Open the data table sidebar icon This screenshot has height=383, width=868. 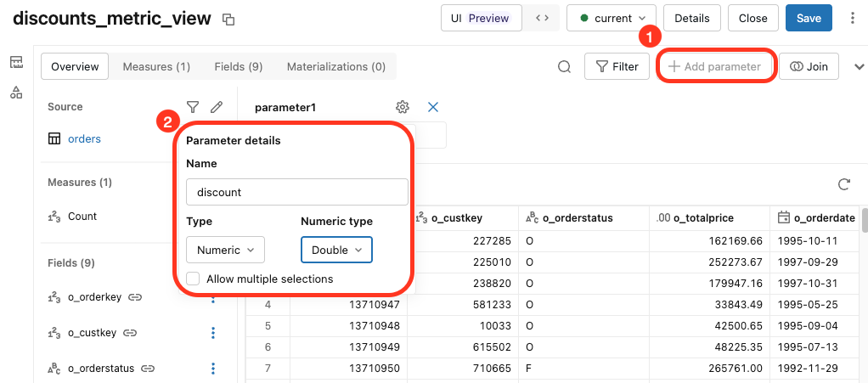click(17, 62)
